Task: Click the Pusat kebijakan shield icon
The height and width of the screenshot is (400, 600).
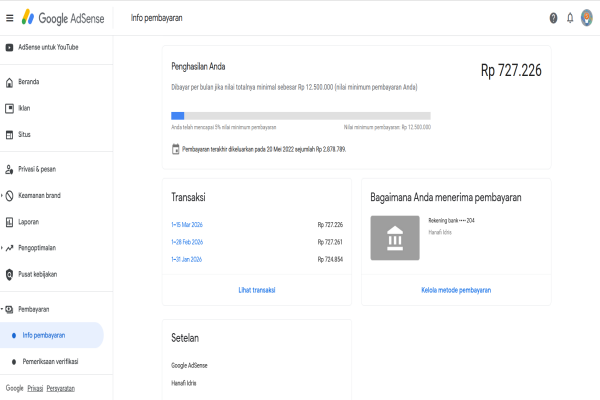Action: [10, 274]
